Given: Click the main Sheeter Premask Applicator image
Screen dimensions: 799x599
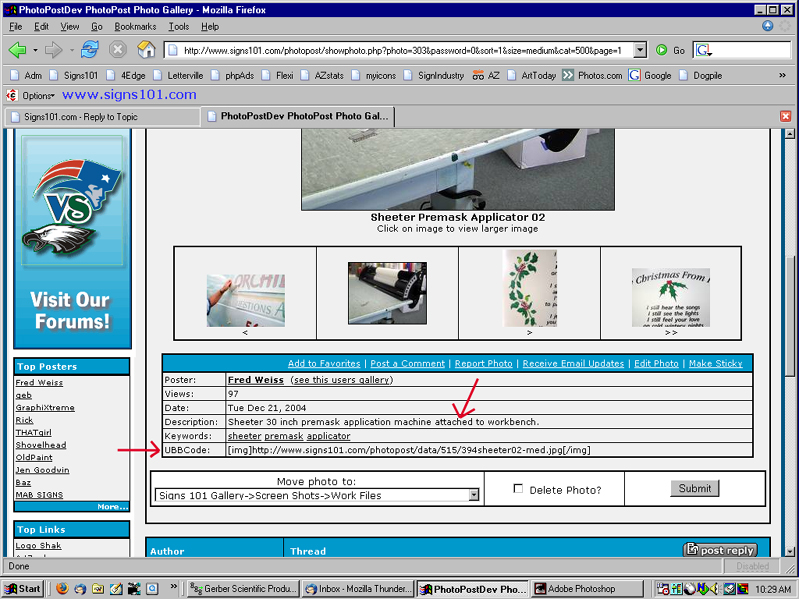Looking at the screenshot, I should click(458, 169).
